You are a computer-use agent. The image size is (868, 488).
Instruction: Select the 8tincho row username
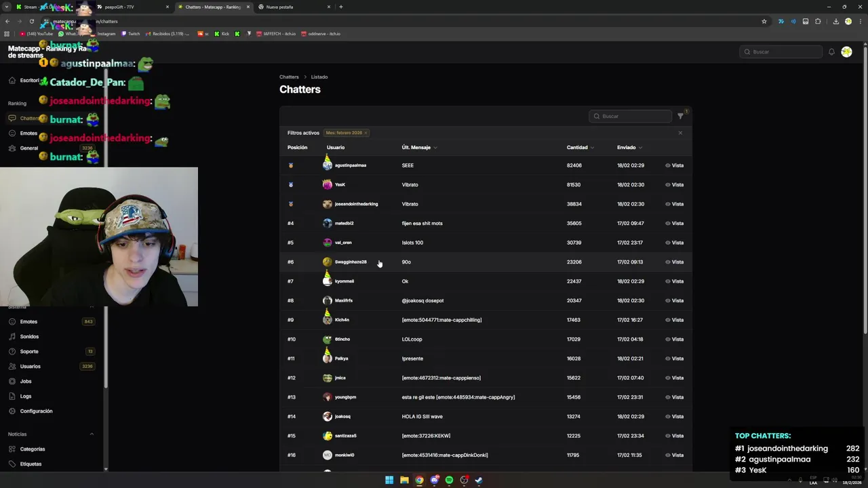click(x=342, y=339)
